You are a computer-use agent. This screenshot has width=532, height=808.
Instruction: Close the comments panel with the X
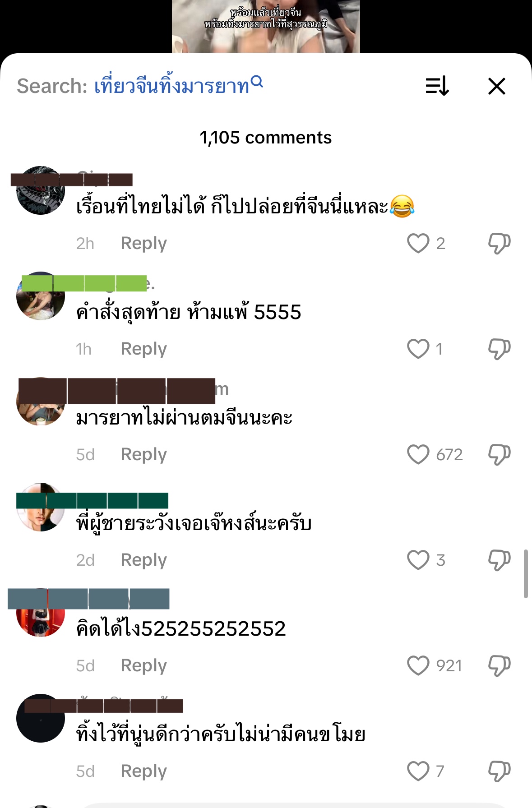click(497, 86)
